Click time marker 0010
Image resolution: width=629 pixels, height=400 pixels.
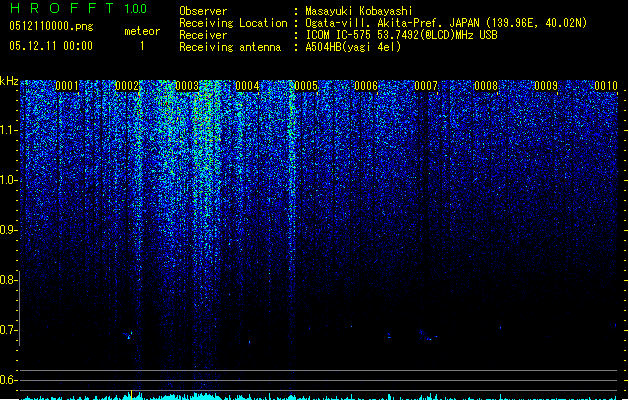pos(606,86)
